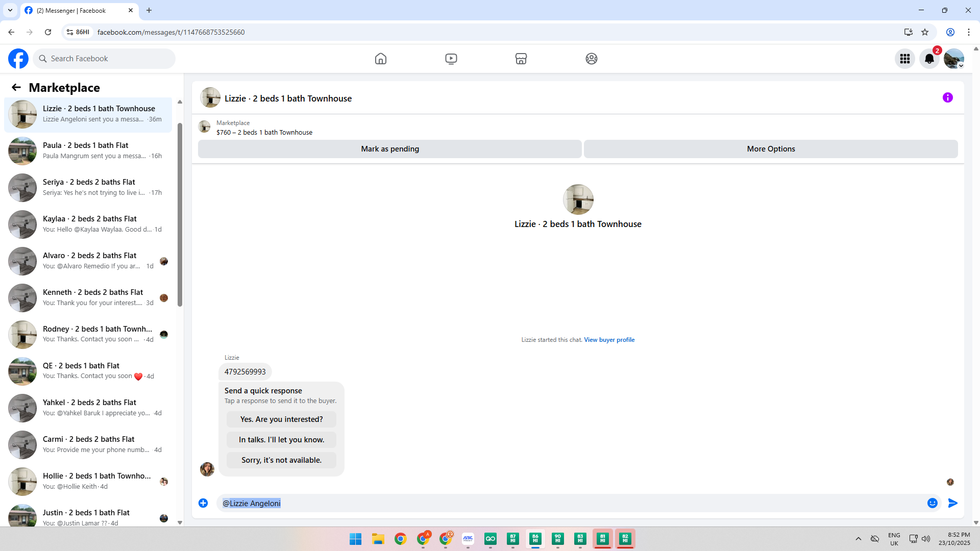Open the Groups icon in top navigation
980x551 pixels.
pos(591,59)
